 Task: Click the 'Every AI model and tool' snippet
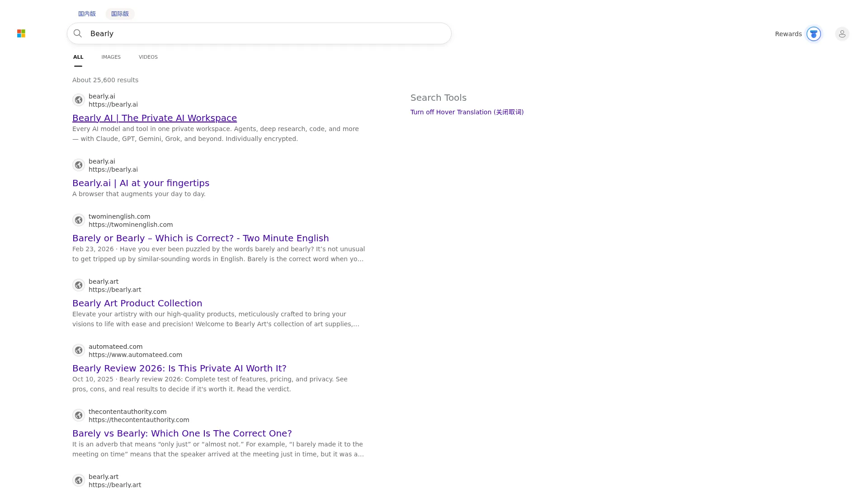click(x=216, y=134)
